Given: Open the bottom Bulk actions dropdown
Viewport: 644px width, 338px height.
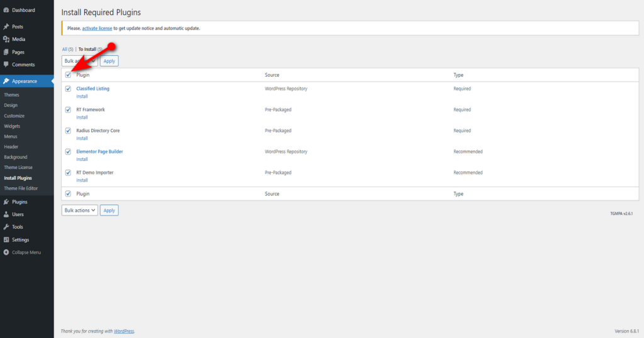Looking at the screenshot, I should pos(80,210).
